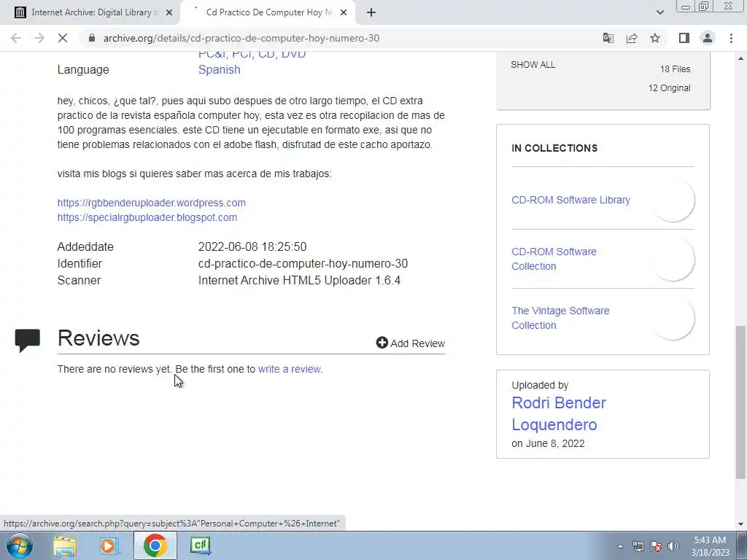Click the browser Forward arrow
The image size is (747, 560).
click(x=39, y=38)
